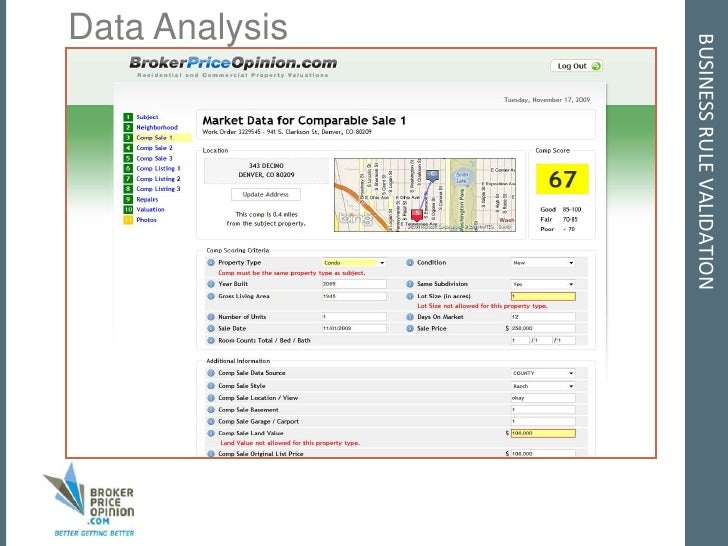728x546 pixels.
Task: Click the info icon beside Sale Price
Action: (x=410, y=328)
